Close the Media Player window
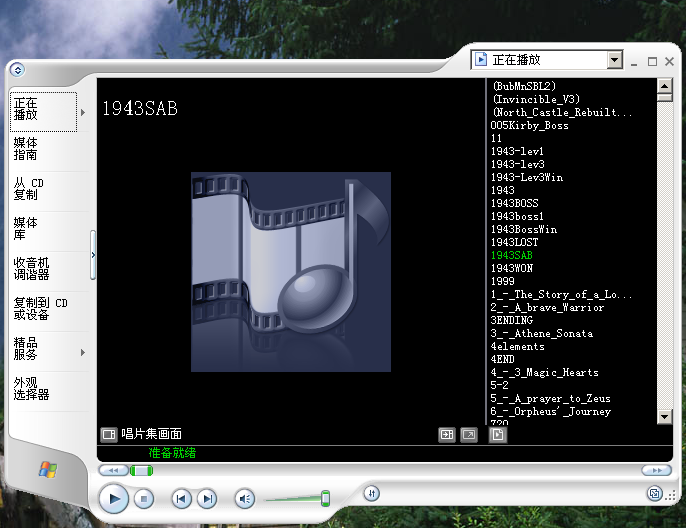This screenshot has height=528, width=686. coord(669,61)
